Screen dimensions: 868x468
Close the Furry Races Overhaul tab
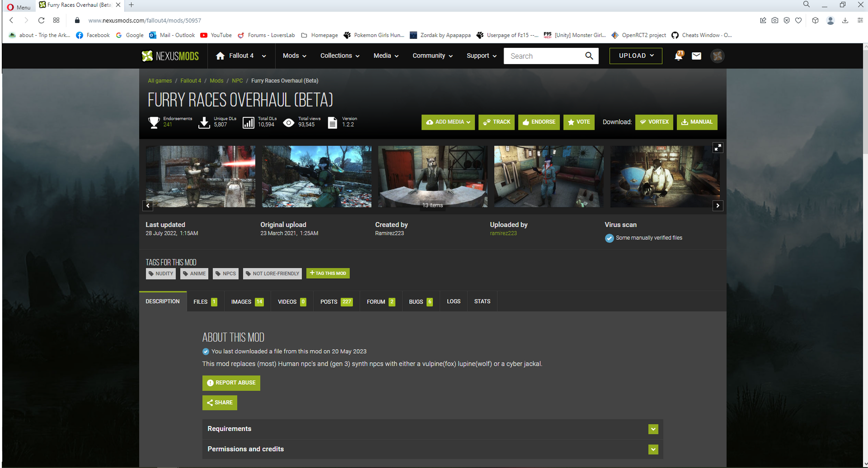pos(118,5)
